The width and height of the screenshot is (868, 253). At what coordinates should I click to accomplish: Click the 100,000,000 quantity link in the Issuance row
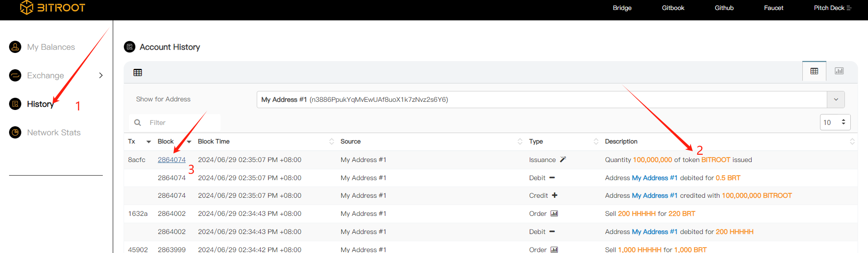click(x=652, y=160)
